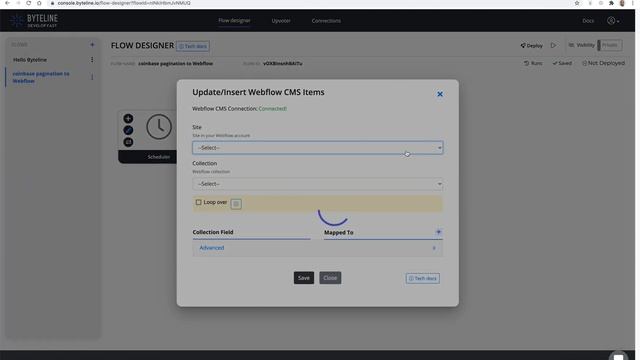Click the Scheduler clock icon
The height and width of the screenshot is (360, 640).
click(x=159, y=127)
